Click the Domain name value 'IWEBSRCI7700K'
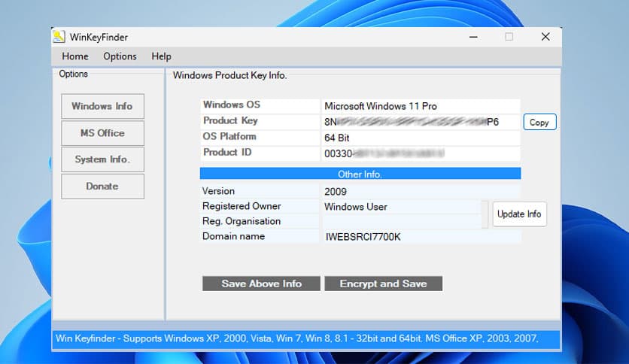Screen dimensions: 629x364 point(421,237)
